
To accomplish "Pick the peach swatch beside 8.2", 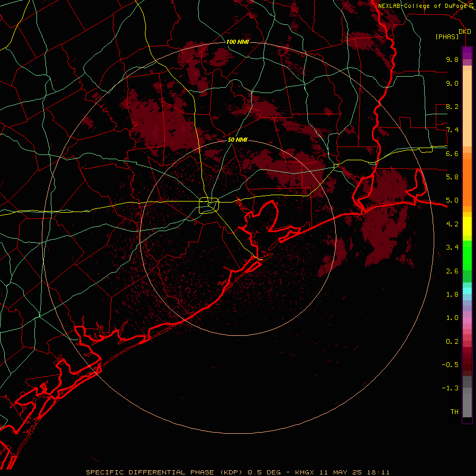I will tap(467, 108).
